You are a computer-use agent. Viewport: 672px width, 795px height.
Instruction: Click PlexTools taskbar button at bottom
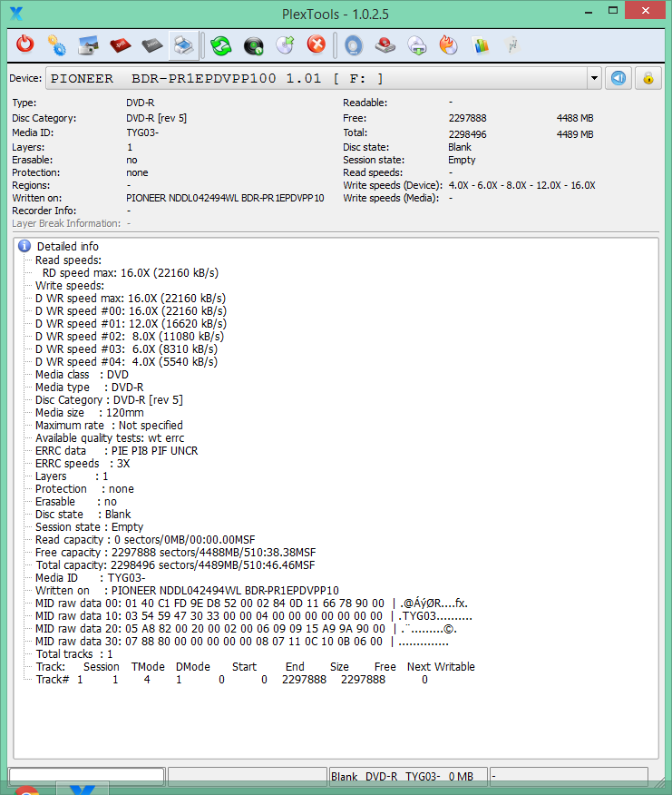(83, 789)
